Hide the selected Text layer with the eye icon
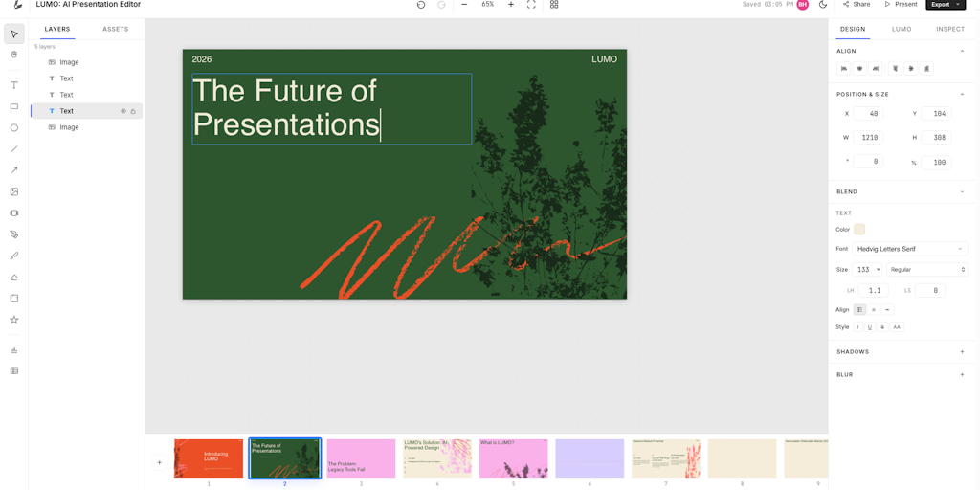The height and width of the screenshot is (490, 980). 123,111
